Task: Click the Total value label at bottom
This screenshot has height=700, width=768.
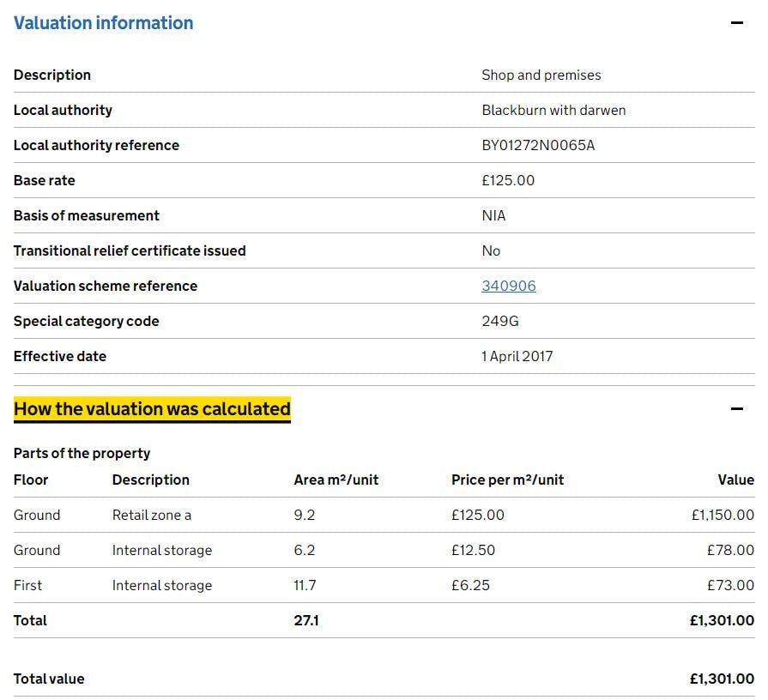Action: point(49,679)
